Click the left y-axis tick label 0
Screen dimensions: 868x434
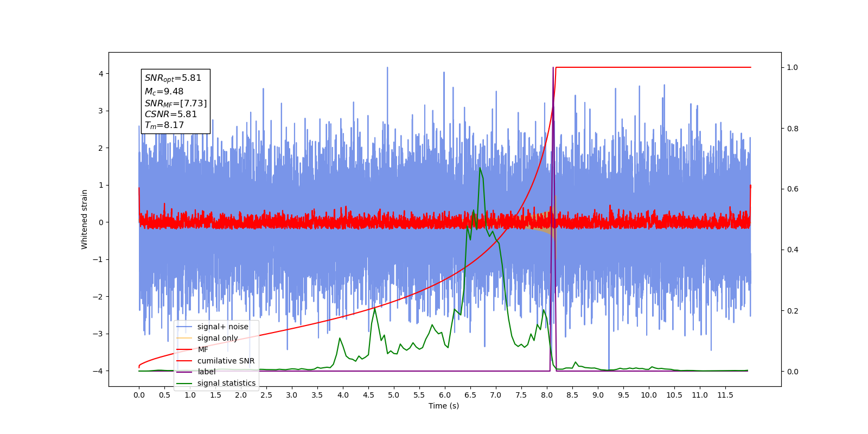(x=101, y=222)
